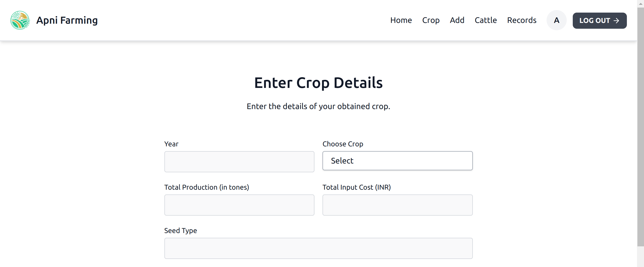Navigate to the Home menu item
644x267 pixels.
(x=401, y=20)
